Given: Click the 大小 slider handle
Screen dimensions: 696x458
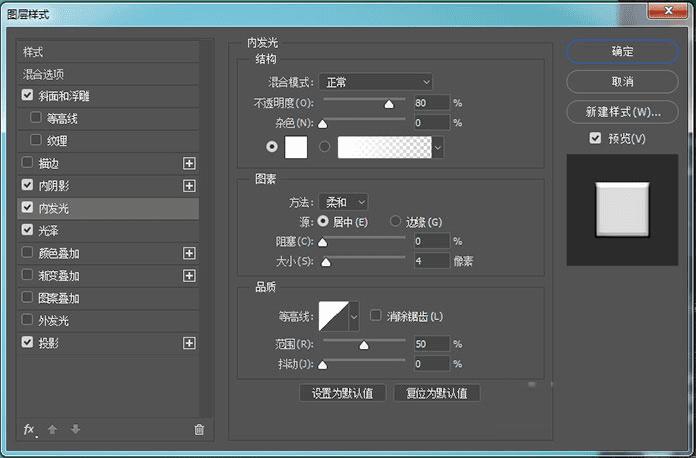Looking at the screenshot, I should 326,262.
